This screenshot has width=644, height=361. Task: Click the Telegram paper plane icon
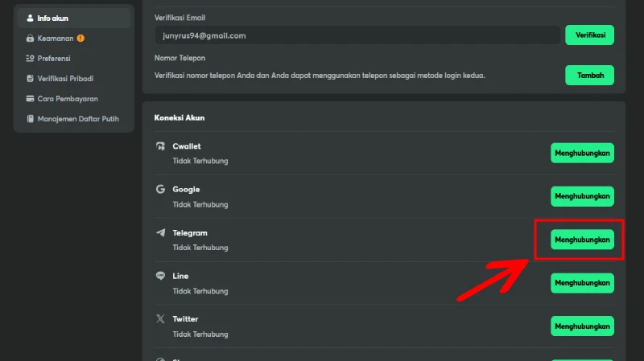click(160, 232)
